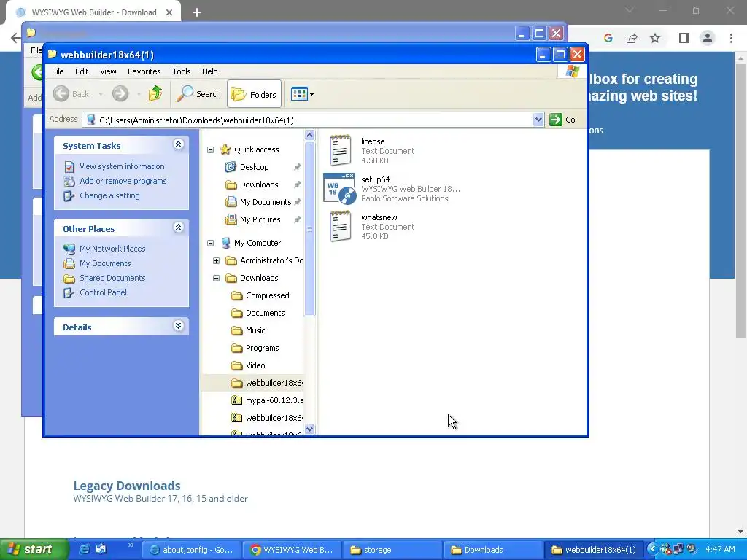Collapse the Downloads tree node under My Computer
This screenshot has width=747, height=560.
click(216, 278)
